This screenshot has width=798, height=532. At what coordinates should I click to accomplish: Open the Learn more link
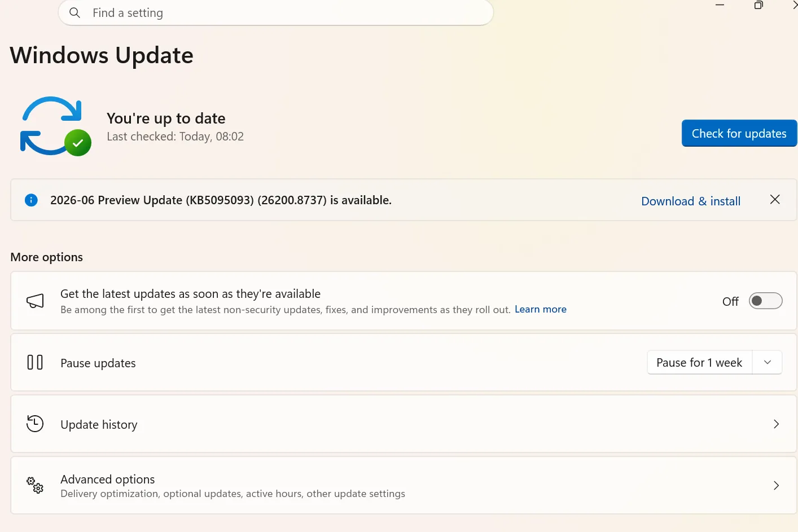tap(541, 309)
